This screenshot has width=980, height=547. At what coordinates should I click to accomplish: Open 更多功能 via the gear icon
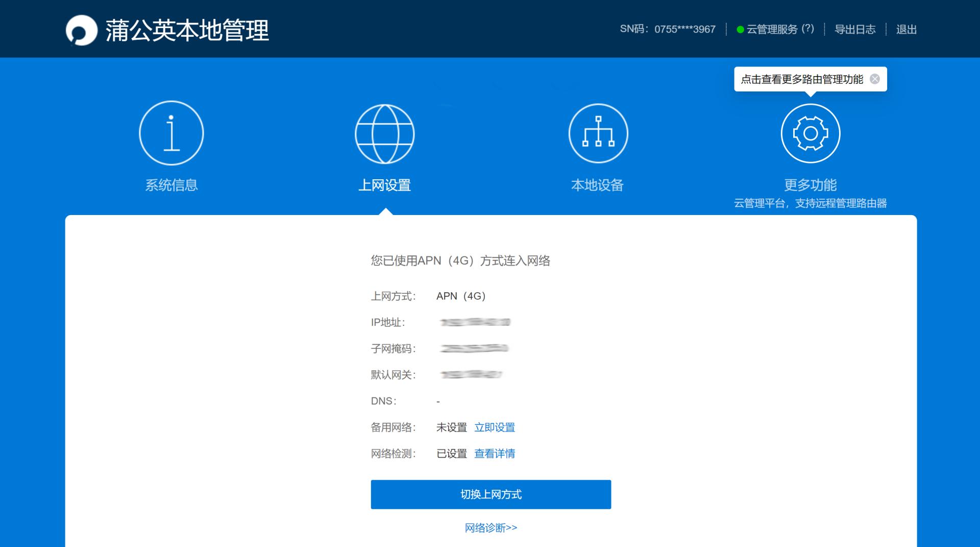(x=810, y=132)
